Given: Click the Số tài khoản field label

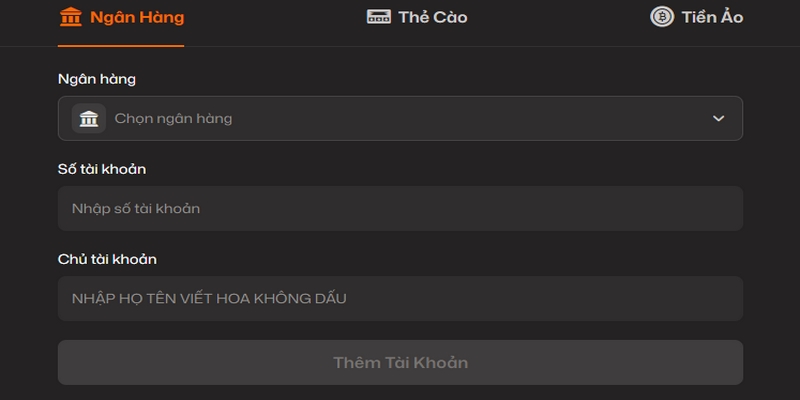Looking at the screenshot, I should tap(102, 168).
